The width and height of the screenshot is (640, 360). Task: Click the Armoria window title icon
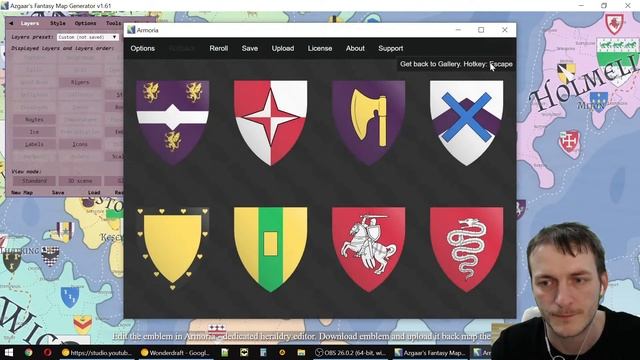(x=131, y=30)
